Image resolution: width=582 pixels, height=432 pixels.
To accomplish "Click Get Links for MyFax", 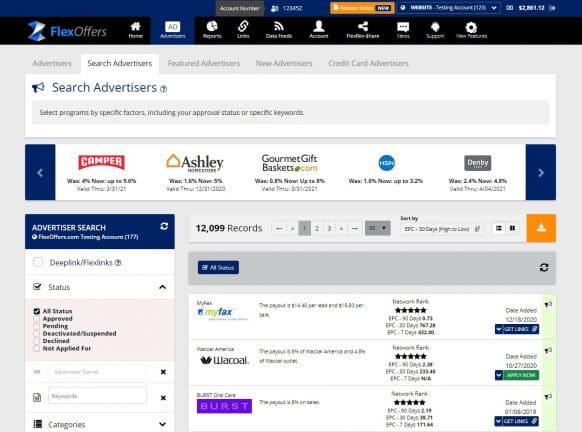I will (520, 329).
